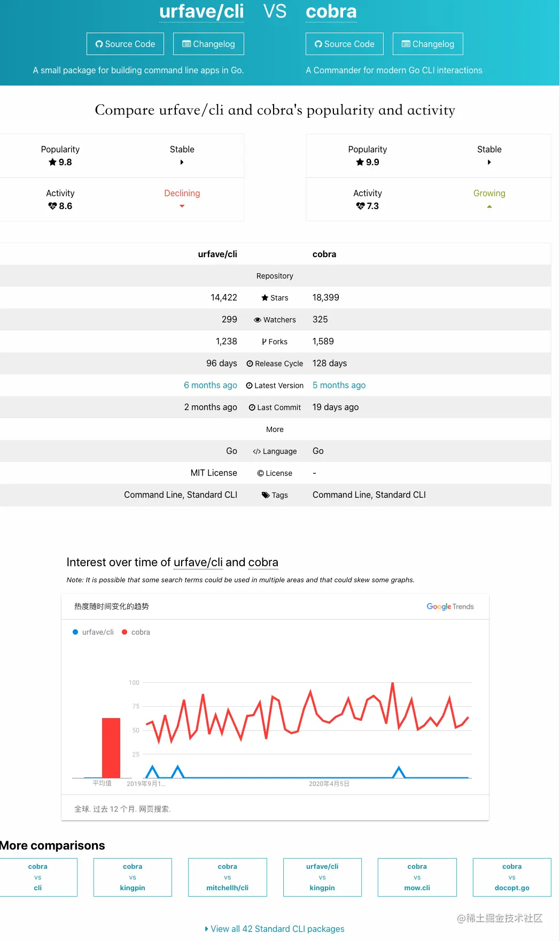Click the urfave/cli header title link
Viewport: 560px width, 941px height.
[201, 11]
